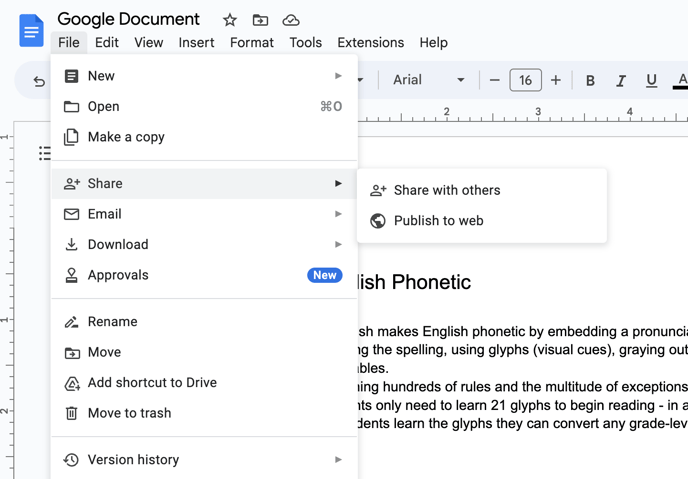The image size is (688, 479).
Task: Select Move in the File menu
Action: click(x=204, y=352)
